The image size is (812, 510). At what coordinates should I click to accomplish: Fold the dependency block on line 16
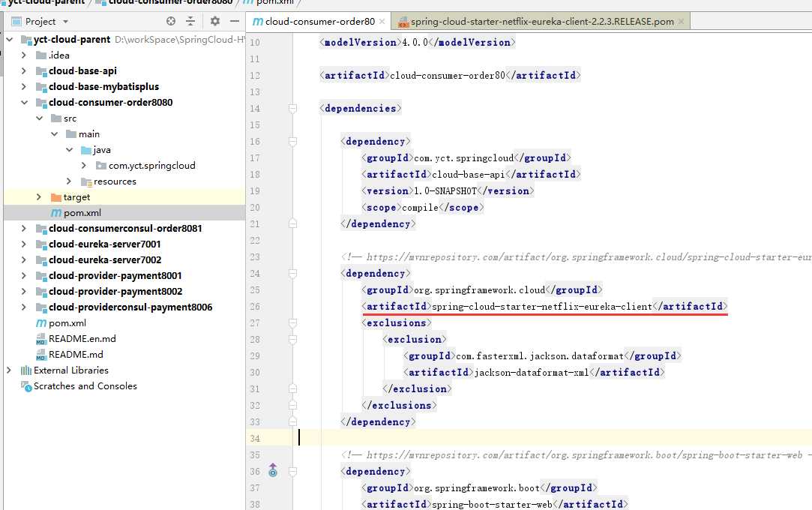pyautogui.click(x=292, y=141)
